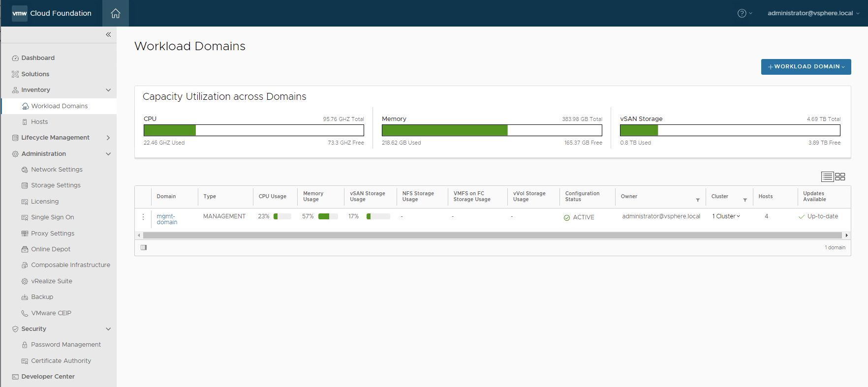Screen dimensions: 868x387
Task: Click the VMware CEIP phone icon
Action: pos(25,313)
